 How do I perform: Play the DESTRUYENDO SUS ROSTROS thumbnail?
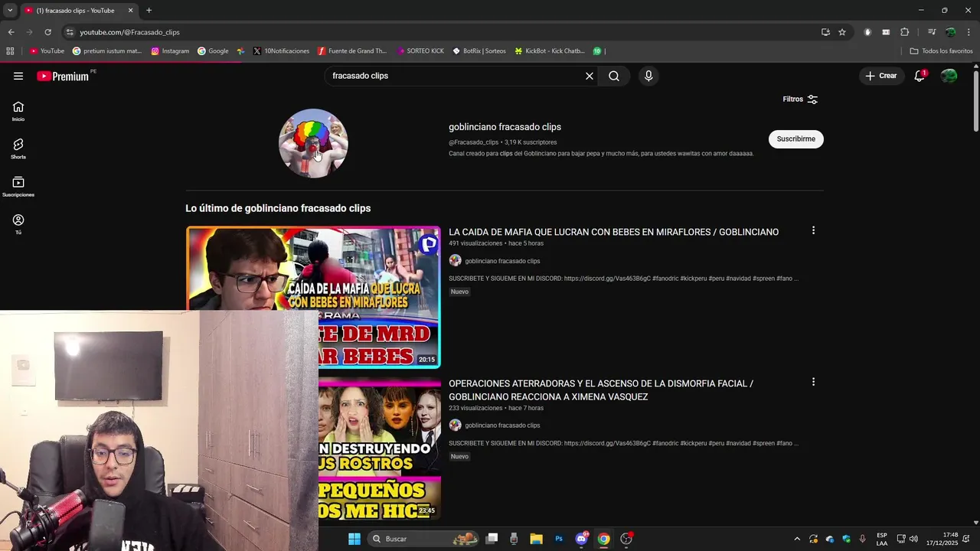[x=380, y=449]
